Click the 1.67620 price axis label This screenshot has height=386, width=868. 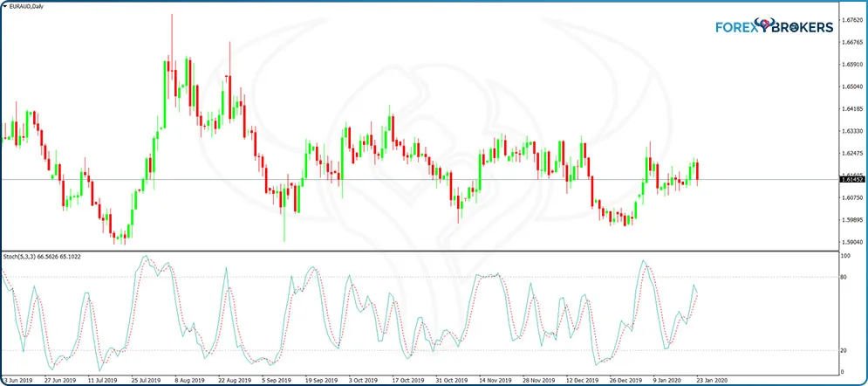click(x=851, y=19)
